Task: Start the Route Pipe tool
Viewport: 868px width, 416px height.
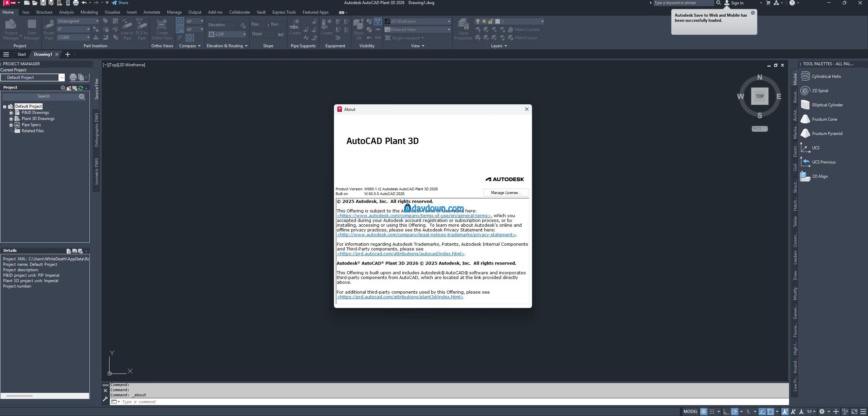Action: 49,29
